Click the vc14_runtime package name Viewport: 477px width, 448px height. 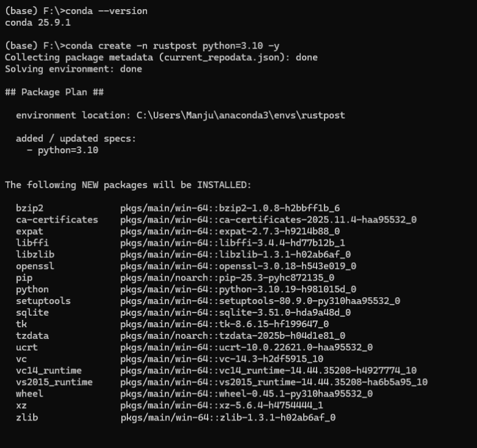(x=49, y=371)
